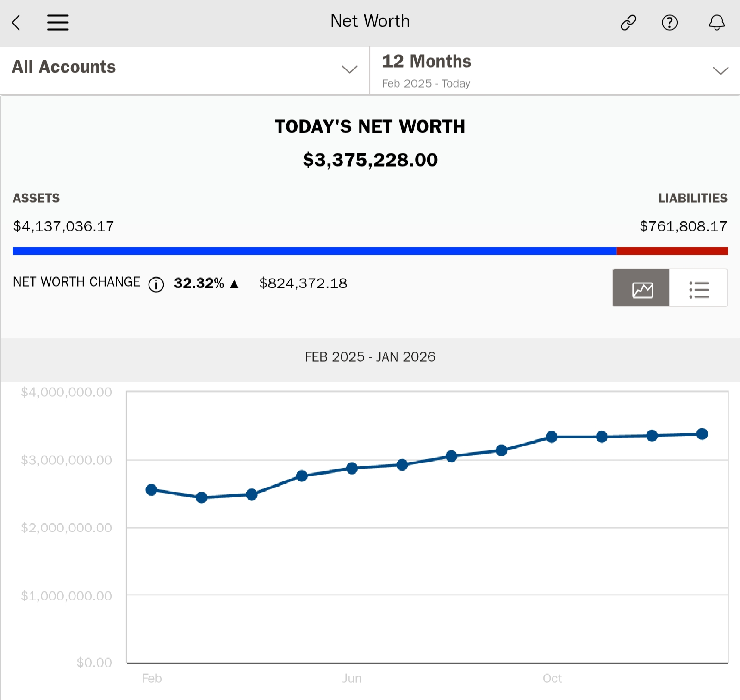Click the link chain icon
Viewport: 740px width, 700px height.
click(x=628, y=22)
